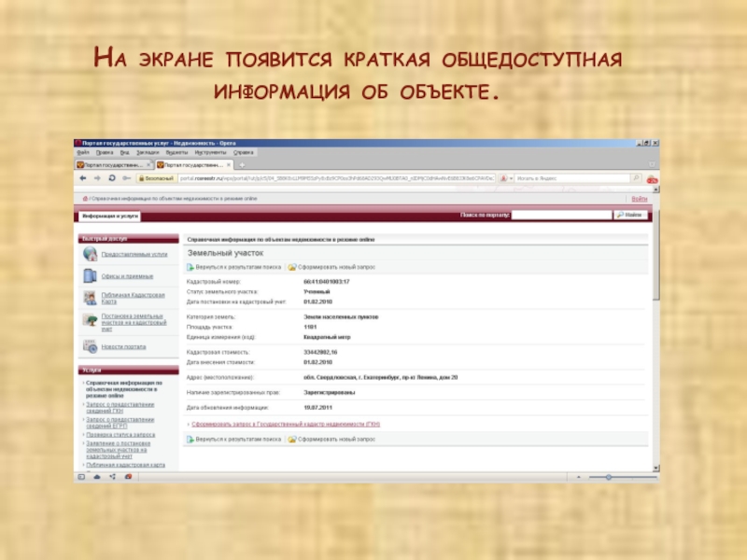Click the browser forward arrow
Image resolution: width=747 pixels, height=560 pixels.
click(x=97, y=178)
